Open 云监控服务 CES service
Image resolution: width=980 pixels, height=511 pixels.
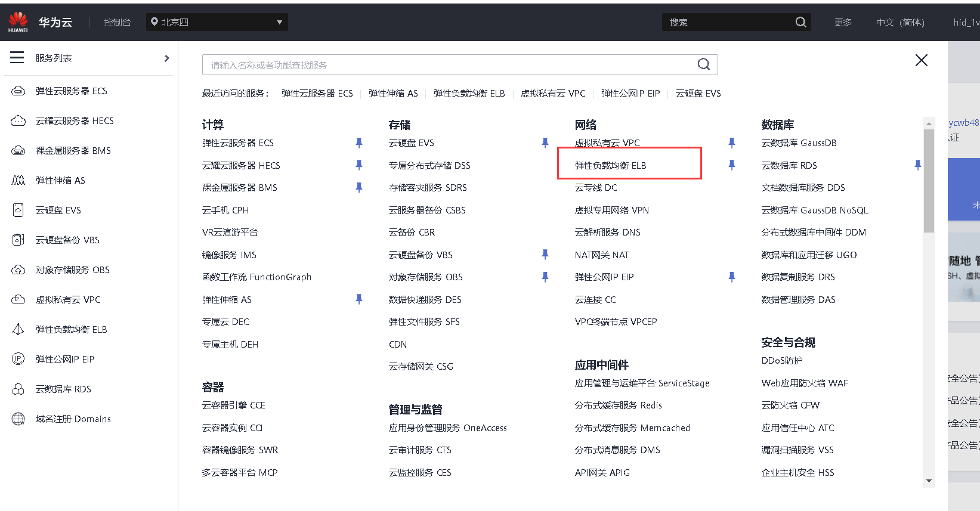[x=420, y=473]
